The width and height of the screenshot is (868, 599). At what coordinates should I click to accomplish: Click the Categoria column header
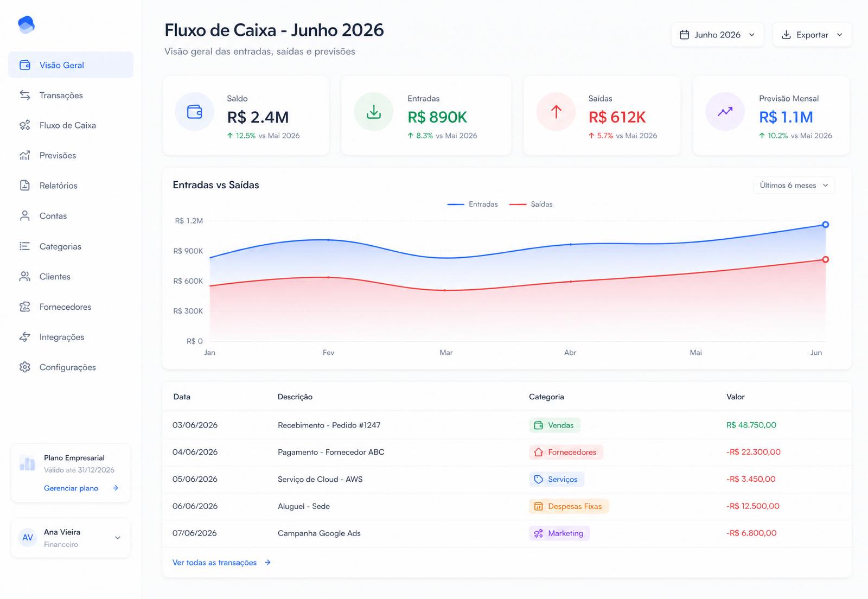[x=546, y=397]
